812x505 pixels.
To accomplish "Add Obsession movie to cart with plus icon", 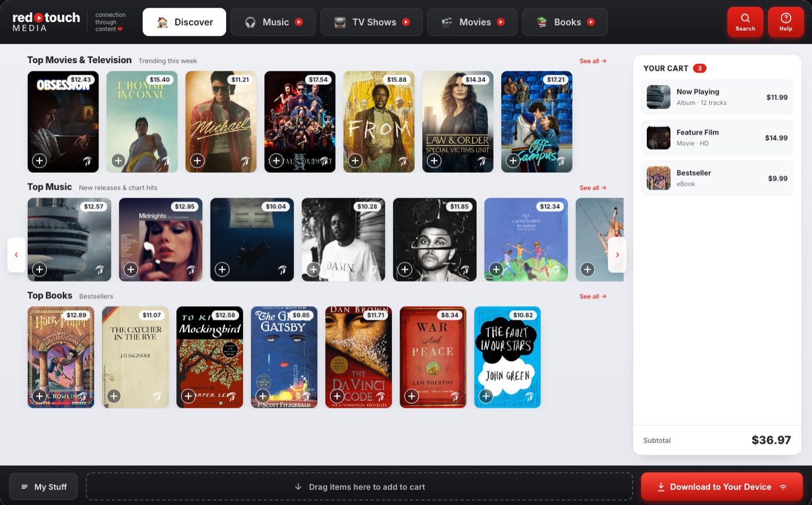I will [39, 161].
